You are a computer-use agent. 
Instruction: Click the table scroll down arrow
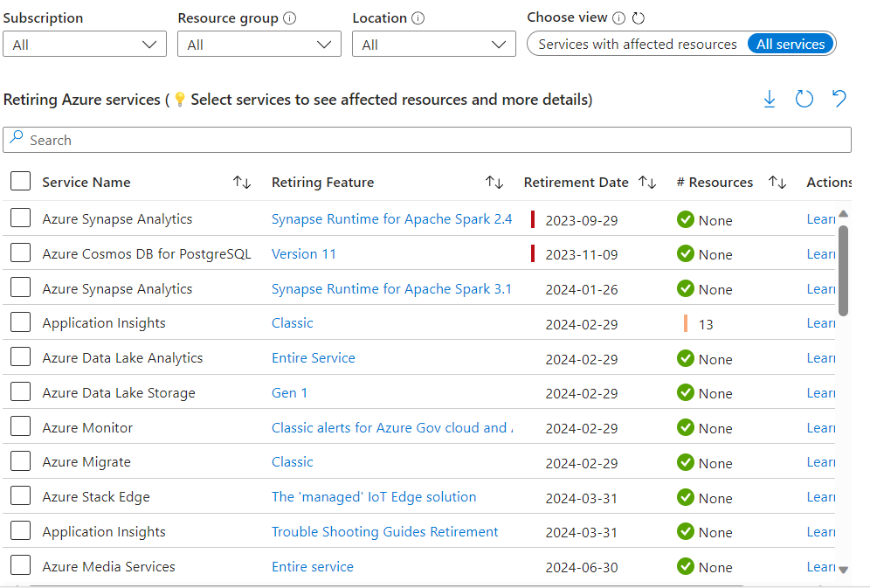tap(844, 570)
